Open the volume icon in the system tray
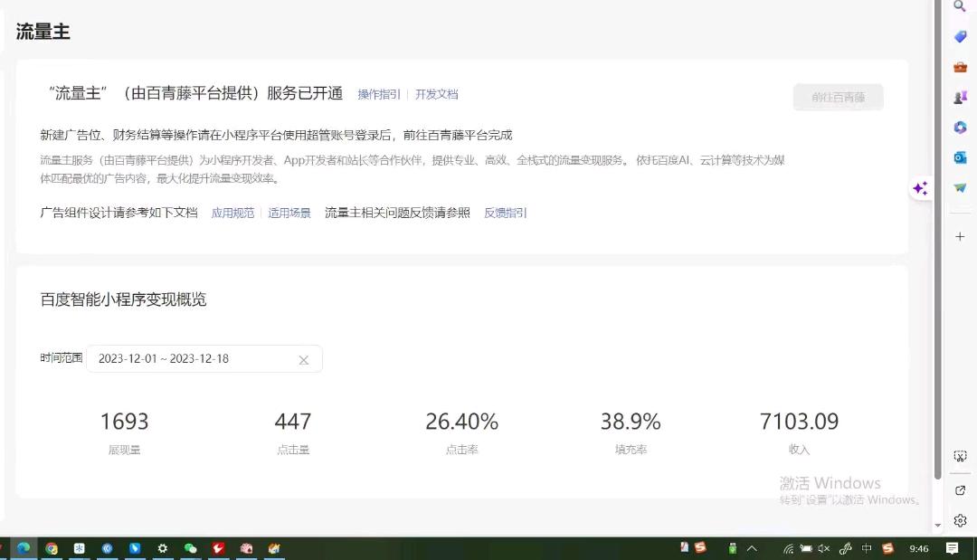This screenshot has height=560, width=977. click(x=822, y=548)
